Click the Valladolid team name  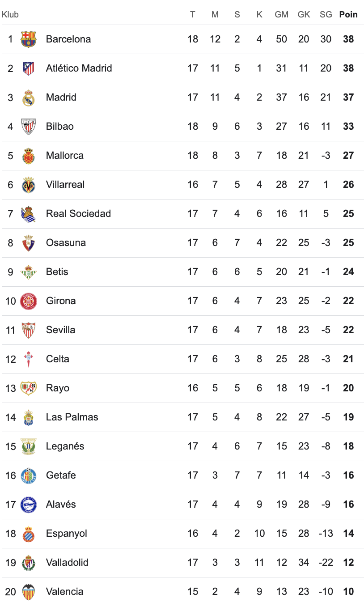[x=67, y=563]
